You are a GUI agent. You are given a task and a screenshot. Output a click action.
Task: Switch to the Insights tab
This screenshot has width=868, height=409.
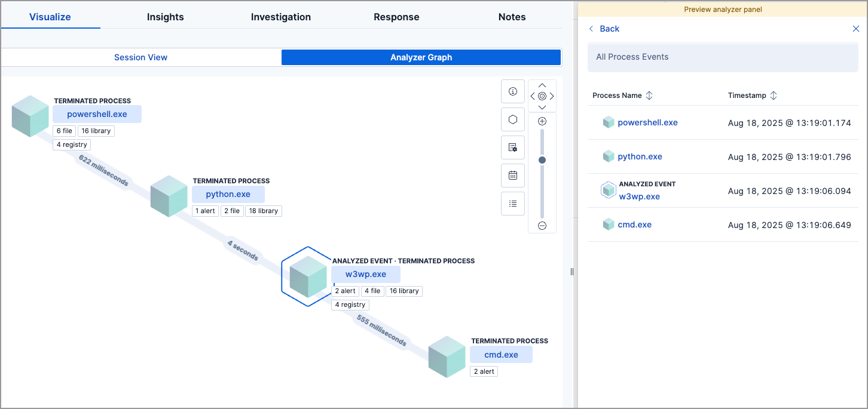click(x=165, y=17)
